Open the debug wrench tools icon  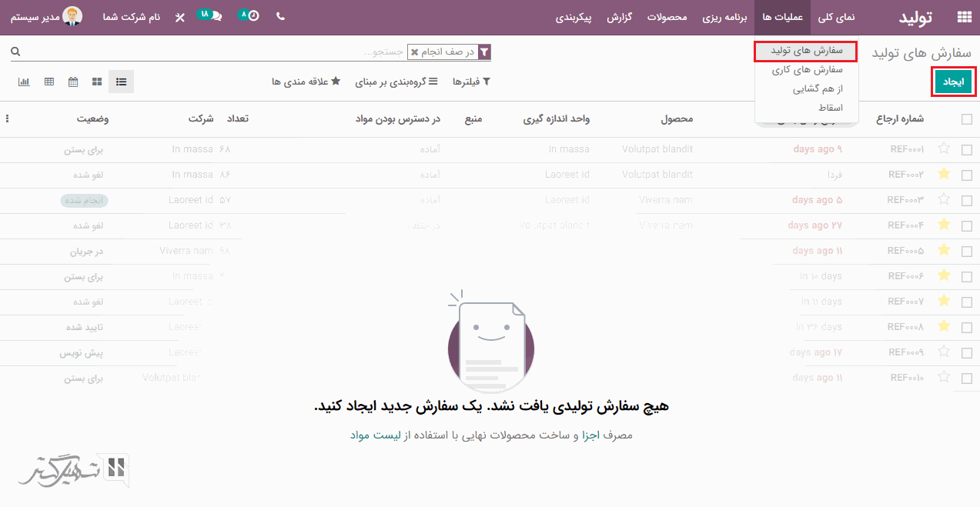[x=180, y=17]
